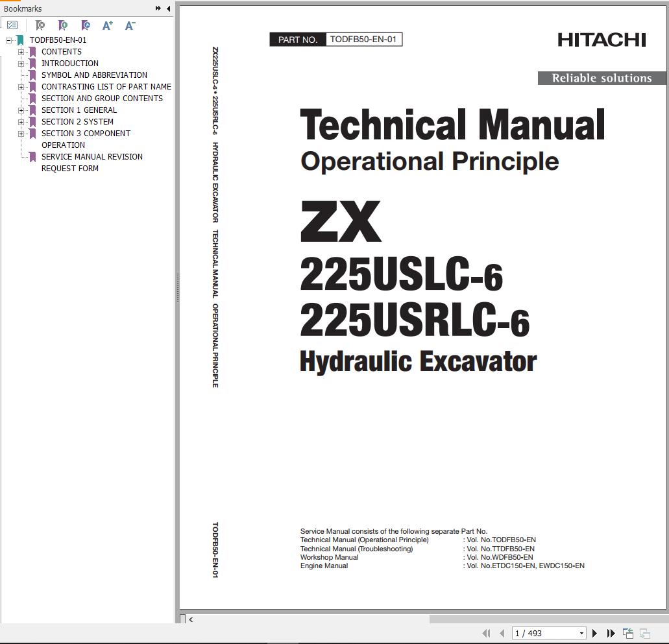Image resolution: width=669 pixels, height=644 pixels.
Task: Click the scroll-left arrow below the page
Action: pos(191,620)
